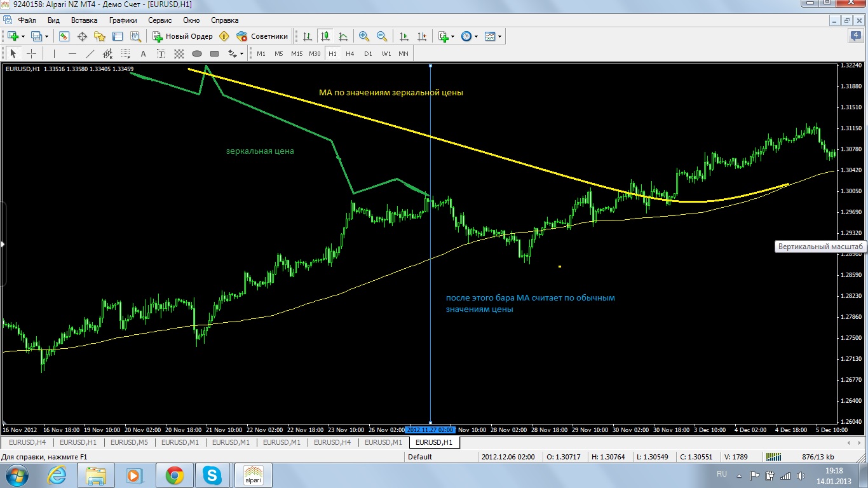The width and height of the screenshot is (868, 488).
Task: Launch Google Chrome from the taskbar
Action: (175, 475)
